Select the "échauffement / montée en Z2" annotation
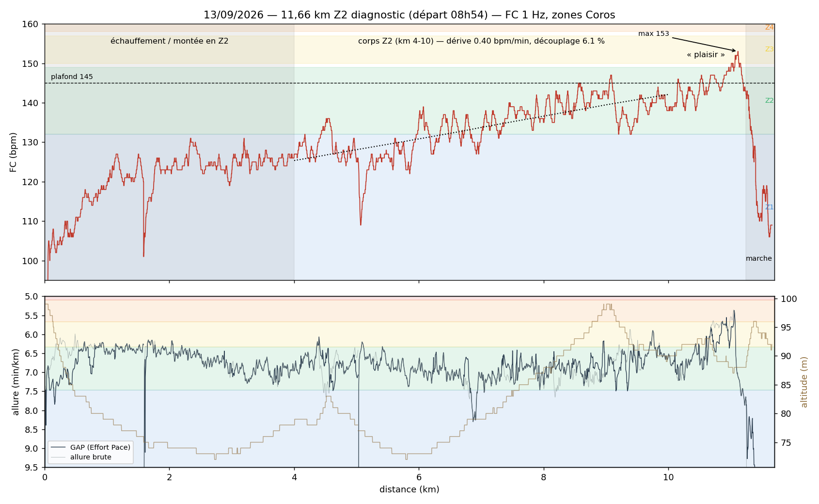Image resolution: width=819 pixels, height=504 pixels. point(169,41)
